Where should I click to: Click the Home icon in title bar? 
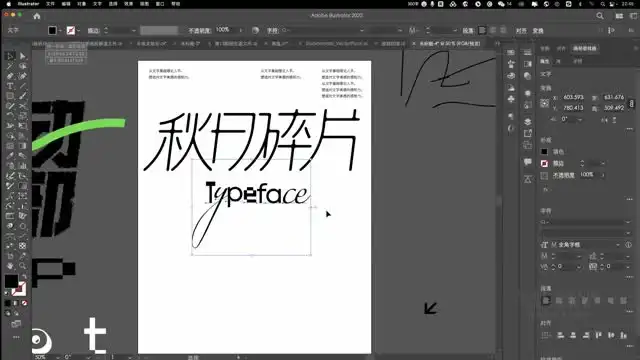click(37, 16)
